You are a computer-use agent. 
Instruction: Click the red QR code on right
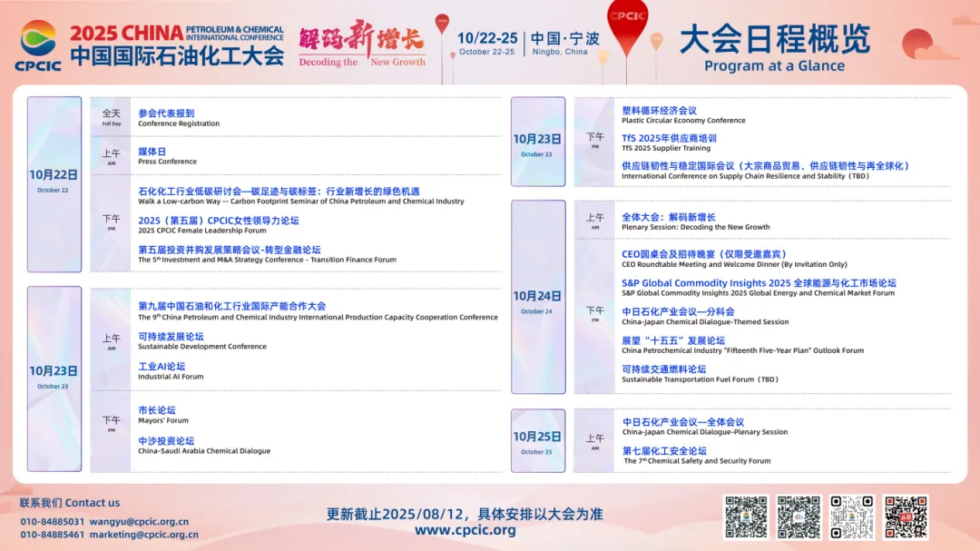pyautogui.click(x=906, y=517)
